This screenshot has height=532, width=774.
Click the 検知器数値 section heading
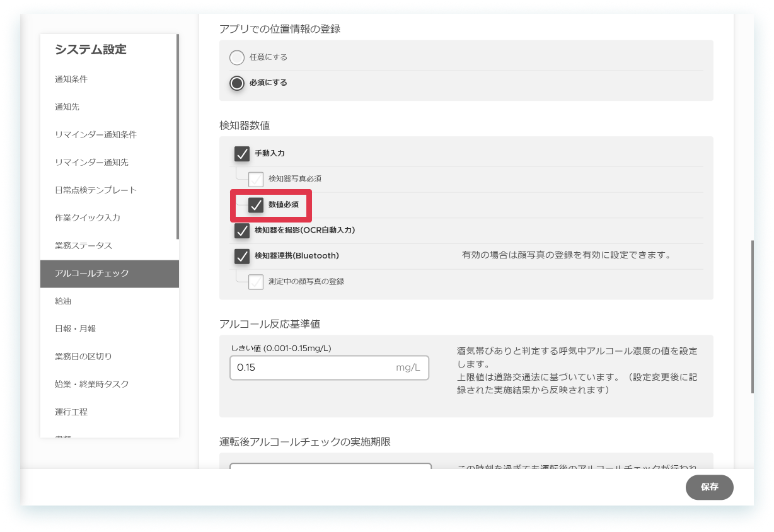tap(245, 125)
